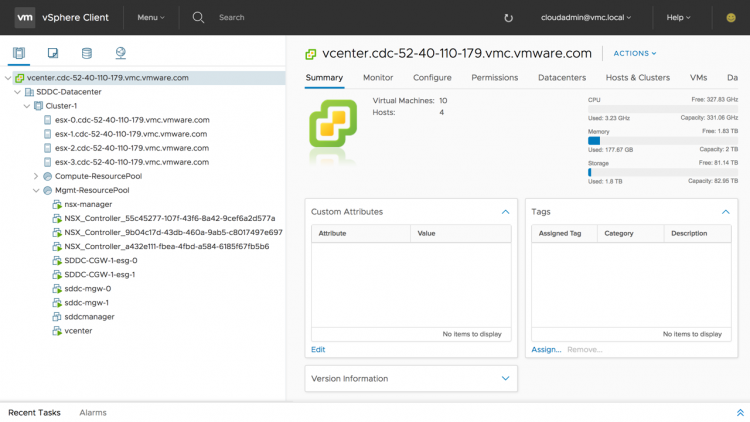
Task: Collapse the Custom Attributes panel
Action: pyautogui.click(x=505, y=212)
